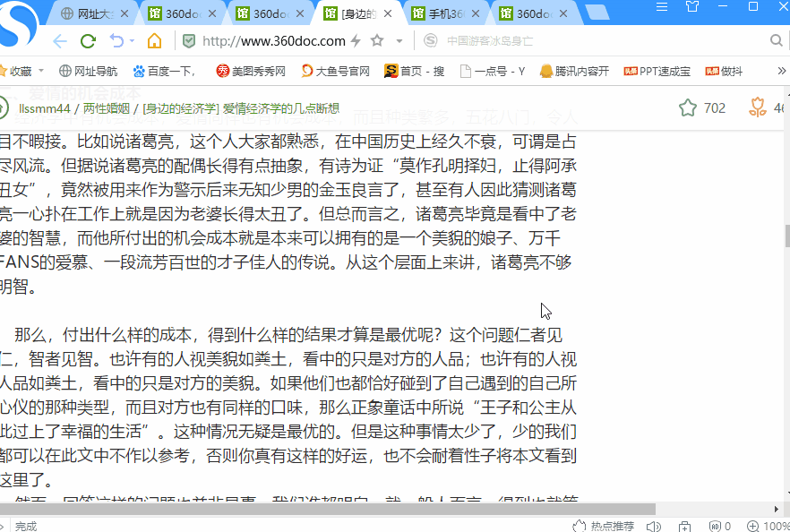Open the 一点号 bookmark

coord(493,71)
